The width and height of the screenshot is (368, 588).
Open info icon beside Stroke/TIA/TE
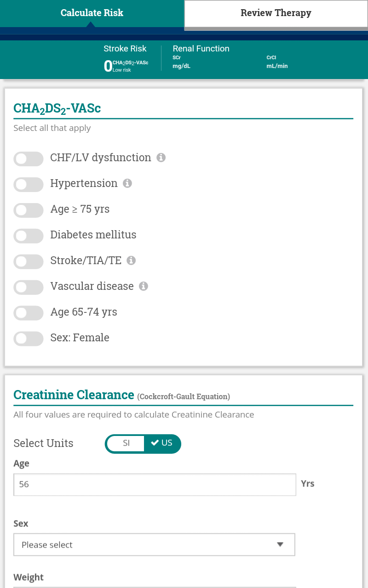[x=131, y=260]
